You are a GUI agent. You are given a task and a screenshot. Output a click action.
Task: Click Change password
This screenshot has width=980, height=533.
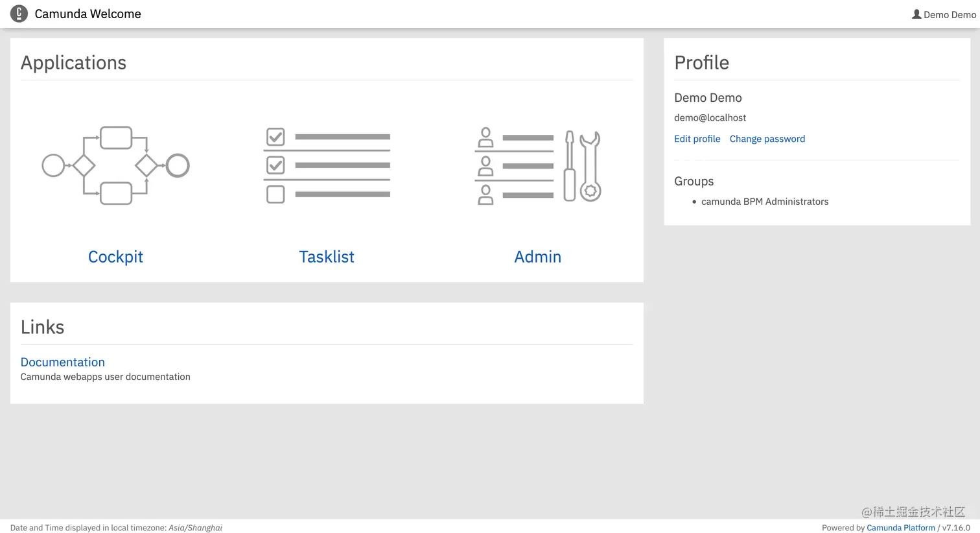coord(767,139)
